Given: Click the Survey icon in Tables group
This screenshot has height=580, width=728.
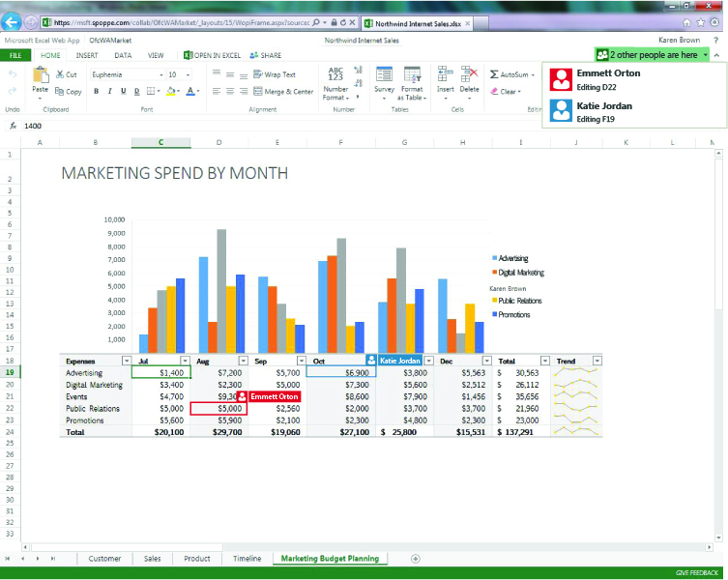Looking at the screenshot, I should 384,74.
